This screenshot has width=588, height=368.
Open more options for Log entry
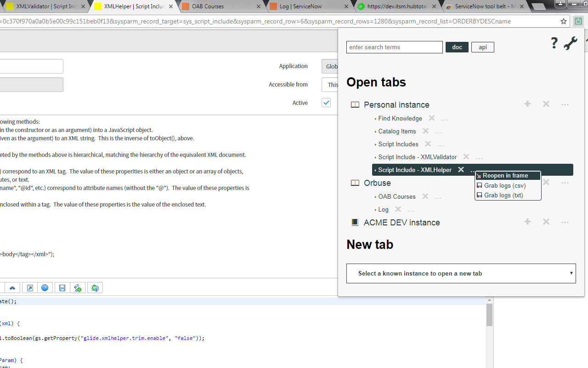click(412, 210)
